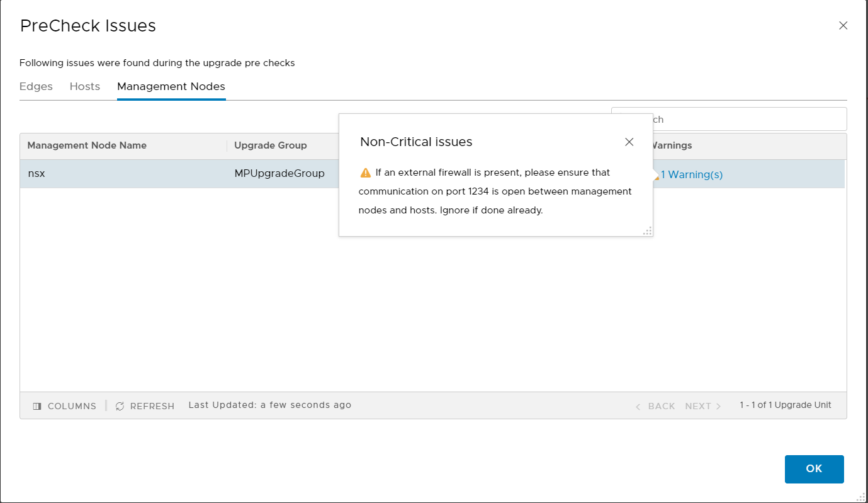Switch to the Edges tab
Viewport: 868px width, 503px height.
pyautogui.click(x=36, y=87)
